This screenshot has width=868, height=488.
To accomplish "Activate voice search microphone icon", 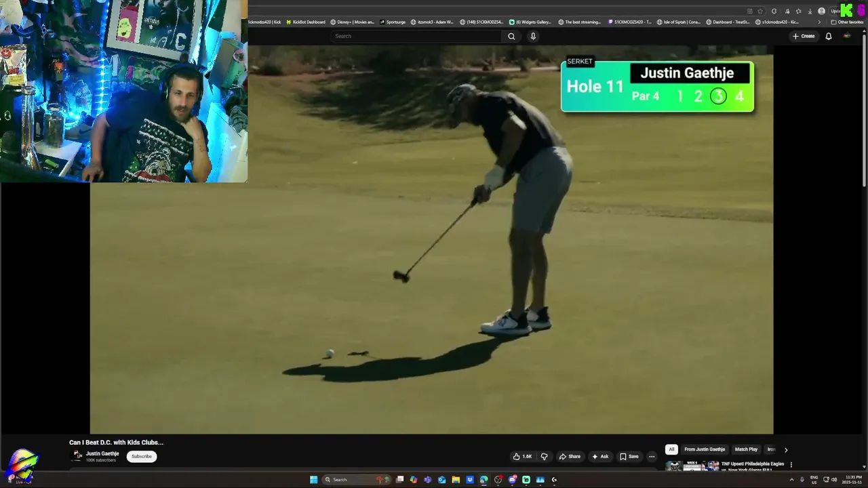I will coord(533,36).
